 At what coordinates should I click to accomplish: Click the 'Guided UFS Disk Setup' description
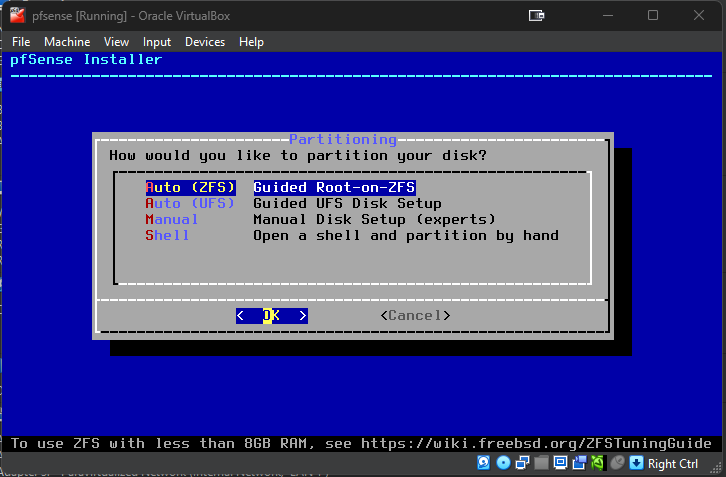point(347,203)
